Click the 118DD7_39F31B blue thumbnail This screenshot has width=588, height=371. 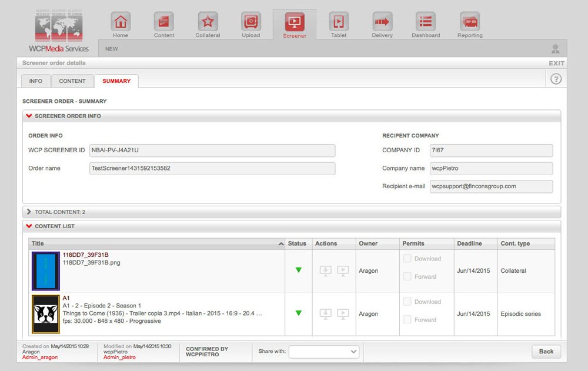coord(46,271)
